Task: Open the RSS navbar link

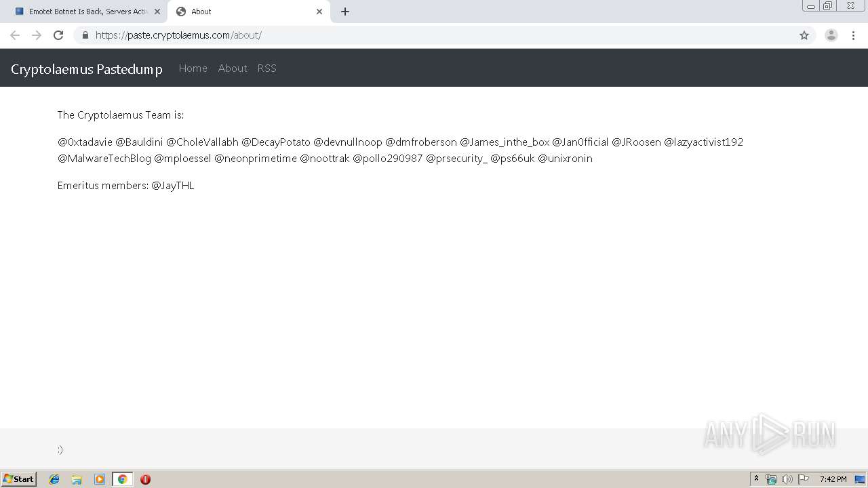Action: tap(267, 68)
